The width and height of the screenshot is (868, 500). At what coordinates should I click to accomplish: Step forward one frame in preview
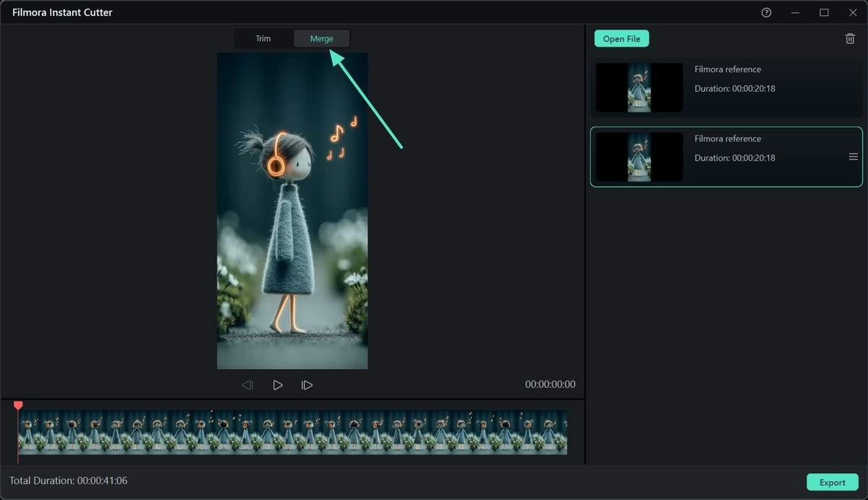pos(307,385)
